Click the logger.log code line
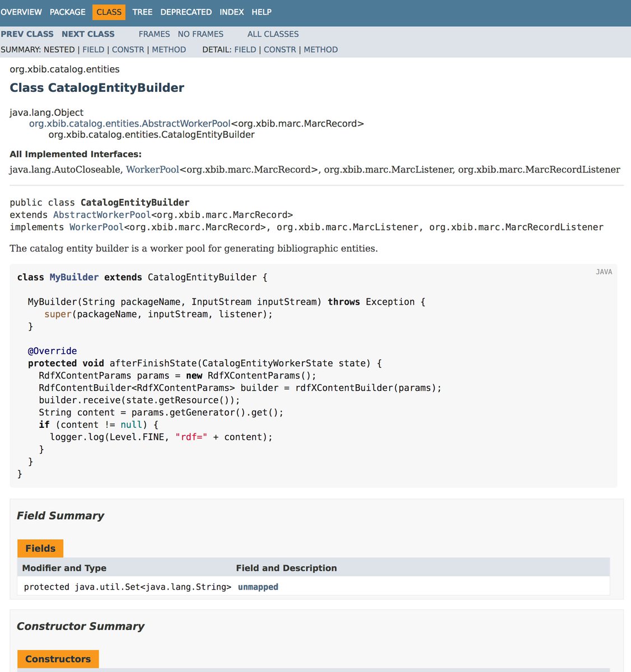Viewport: 631px width, 672px height. point(161,437)
